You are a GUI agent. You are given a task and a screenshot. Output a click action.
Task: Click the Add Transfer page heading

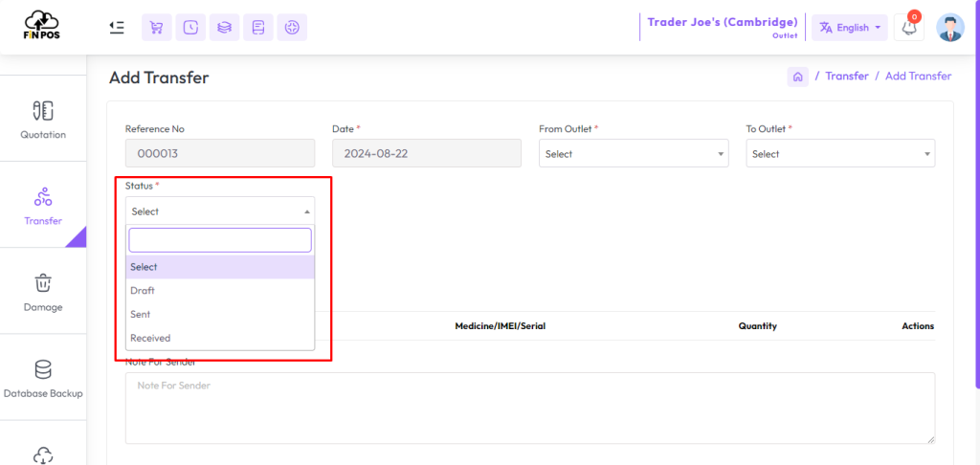click(x=159, y=77)
